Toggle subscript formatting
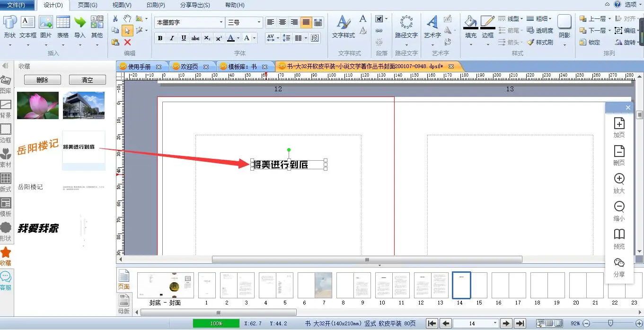 [207, 38]
